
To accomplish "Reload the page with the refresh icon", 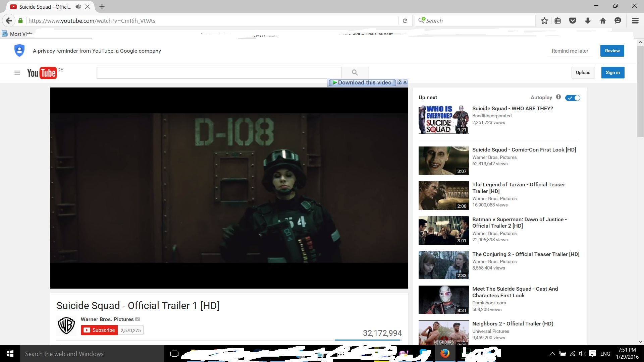I will (x=405, y=21).
